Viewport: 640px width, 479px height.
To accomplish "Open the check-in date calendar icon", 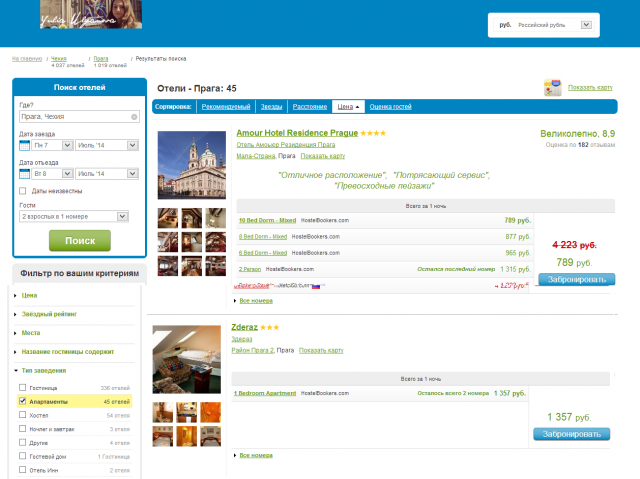I will [24, 145].
